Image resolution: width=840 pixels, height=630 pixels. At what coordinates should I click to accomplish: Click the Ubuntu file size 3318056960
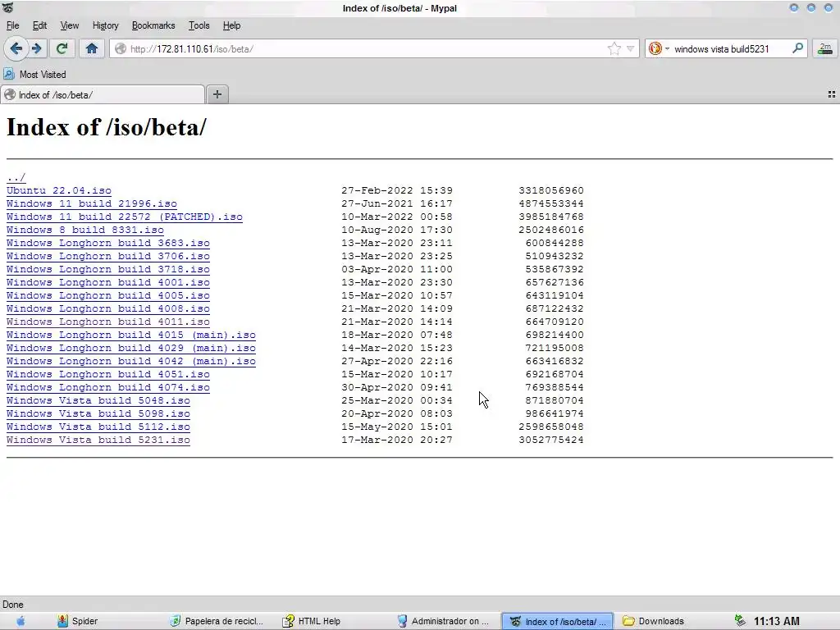tap(551, 190)
